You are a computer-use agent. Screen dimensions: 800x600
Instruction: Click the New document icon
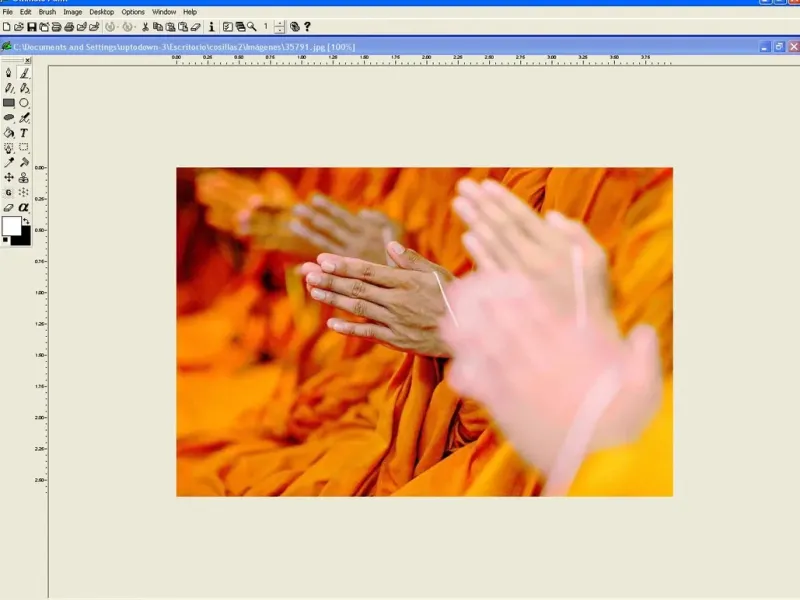(7, 27)
